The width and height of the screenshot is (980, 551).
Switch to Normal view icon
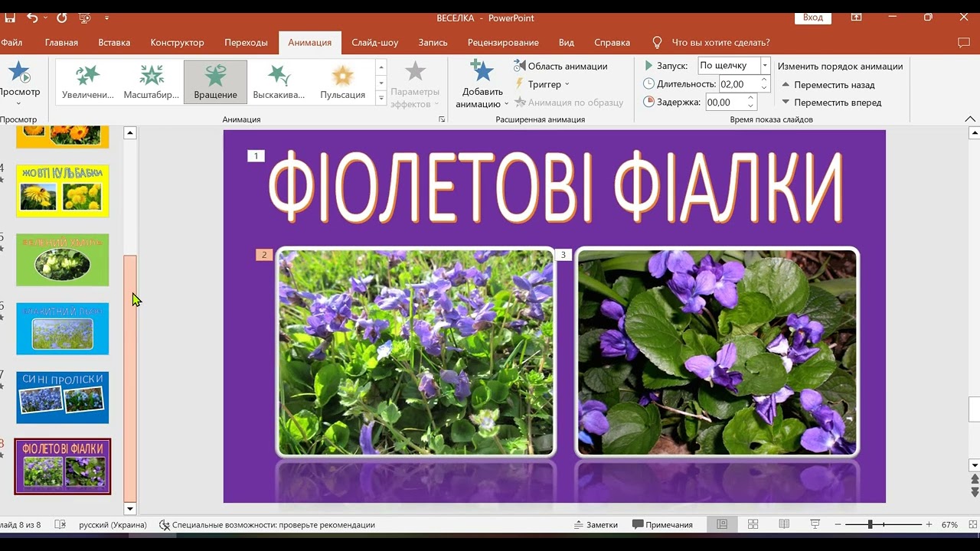pyautogui.click(x=722, y=525)
